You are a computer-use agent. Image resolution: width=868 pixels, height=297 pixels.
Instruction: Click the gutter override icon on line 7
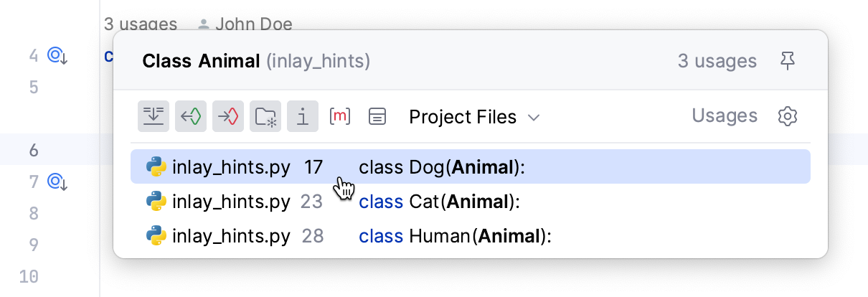point(57,182)
